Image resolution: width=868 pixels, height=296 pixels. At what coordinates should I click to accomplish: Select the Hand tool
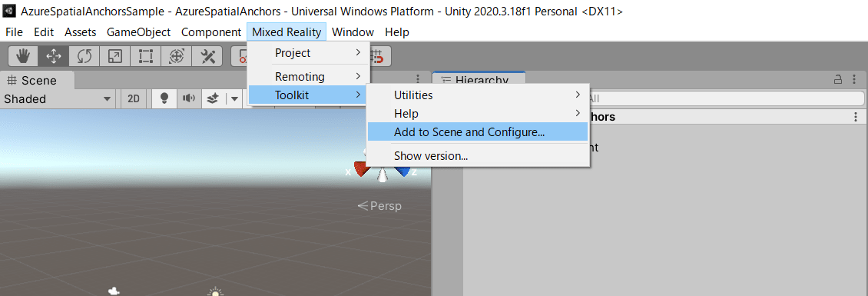23,56
